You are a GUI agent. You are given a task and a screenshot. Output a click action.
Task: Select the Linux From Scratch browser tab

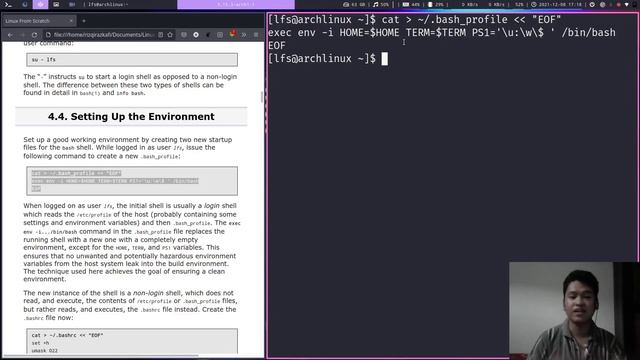(x=39, y=20)
